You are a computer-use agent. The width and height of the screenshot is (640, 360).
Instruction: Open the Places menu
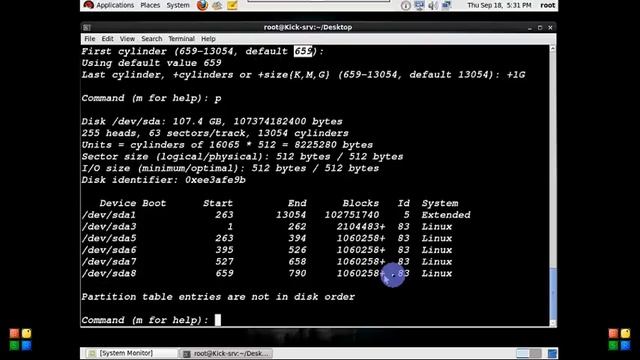pyautogui.click(x=150, y=5)
